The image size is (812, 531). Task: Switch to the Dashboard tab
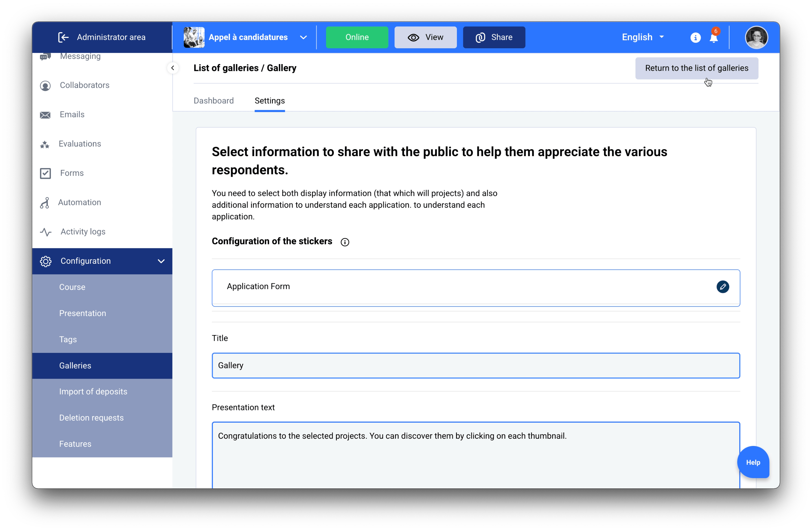pyautogui.click(x=214, y=101)
